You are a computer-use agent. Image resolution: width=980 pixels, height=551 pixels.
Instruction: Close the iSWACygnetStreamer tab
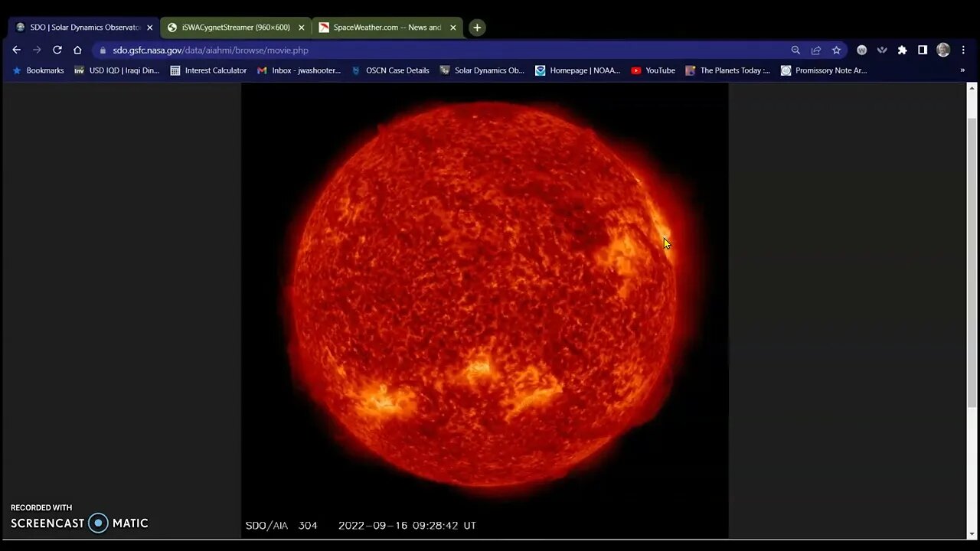click(302, 28)
